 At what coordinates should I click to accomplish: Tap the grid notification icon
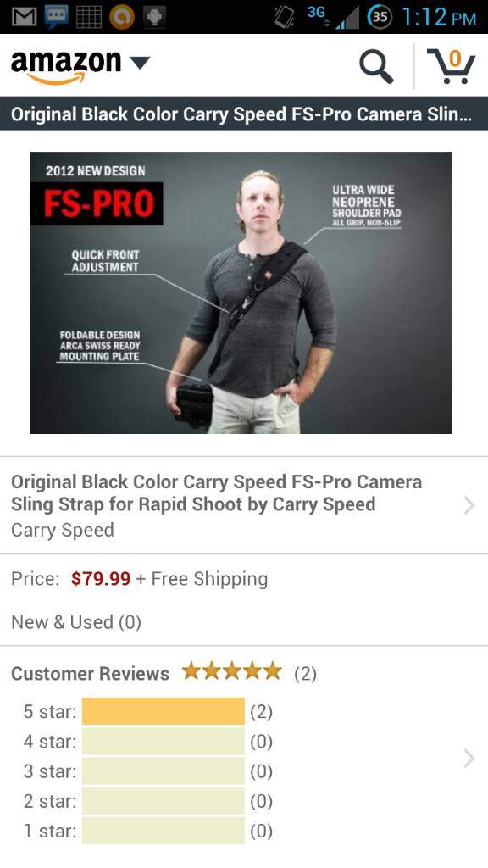tap(88, 17)
